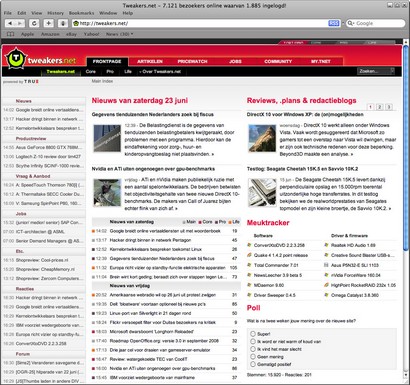Open the JOBS tab
Screen dimensions: 410x385
click(235, 61)
